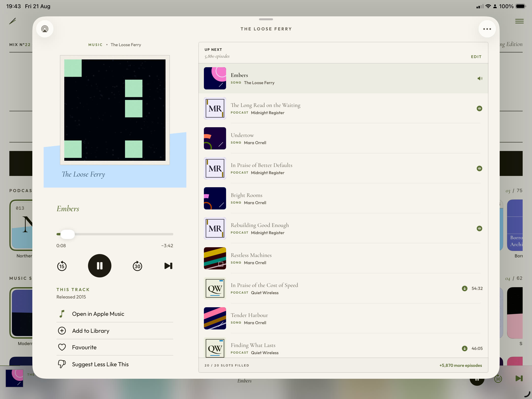The height and width of the screenshot is (399, 532).
Task: Tap the elapsed time 0:08 label
Action: point(61,246)
